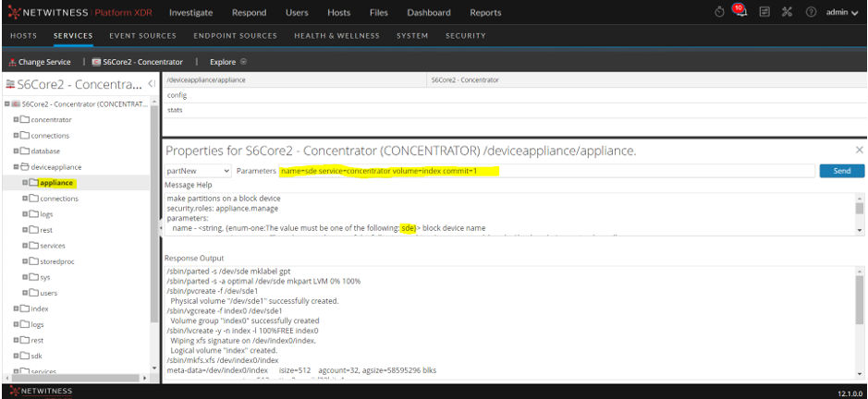Click the S6Core2 - Concentrator service button
The height and width of the screenshot is (399, 868).
138,62
